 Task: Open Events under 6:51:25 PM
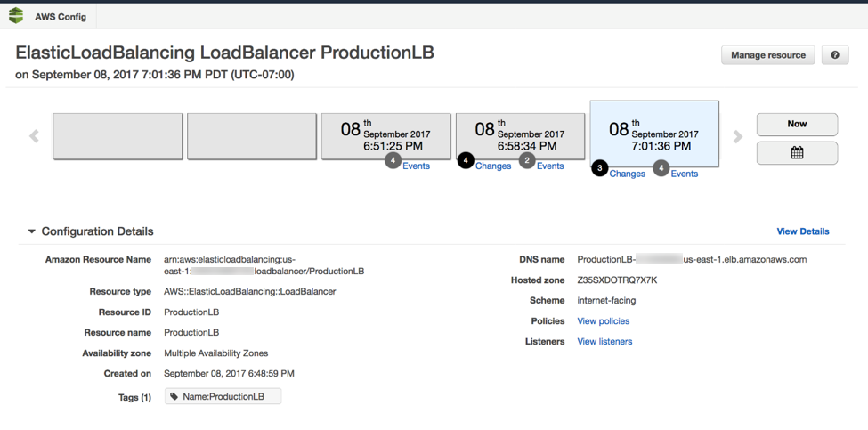(x=416, y=166)
